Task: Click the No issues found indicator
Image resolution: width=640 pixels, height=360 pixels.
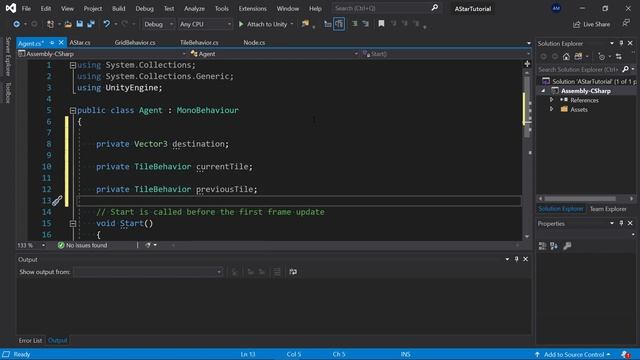Action: (x=82, y=245)
